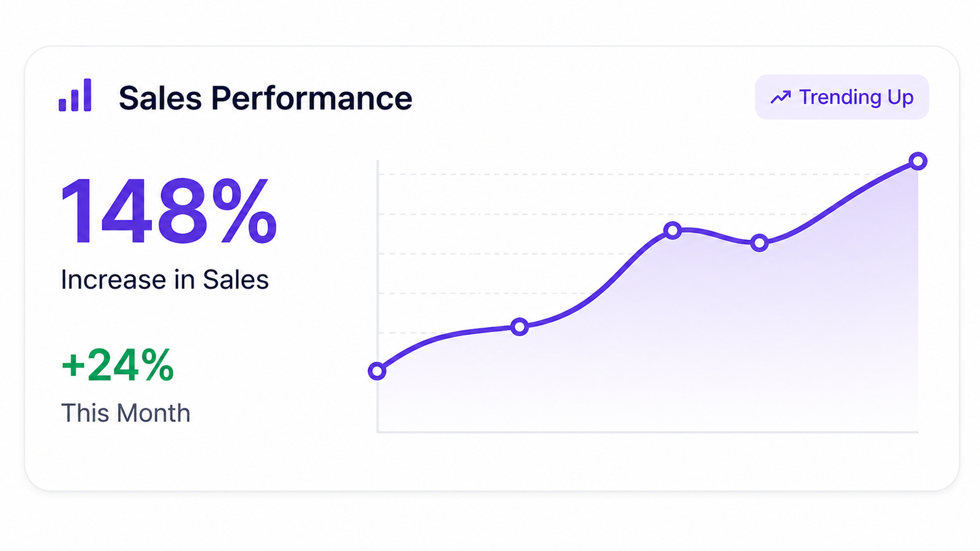Screen dimensions: 980x551
Task: Select the last data point at chart top
Action: tap(918, 161)
